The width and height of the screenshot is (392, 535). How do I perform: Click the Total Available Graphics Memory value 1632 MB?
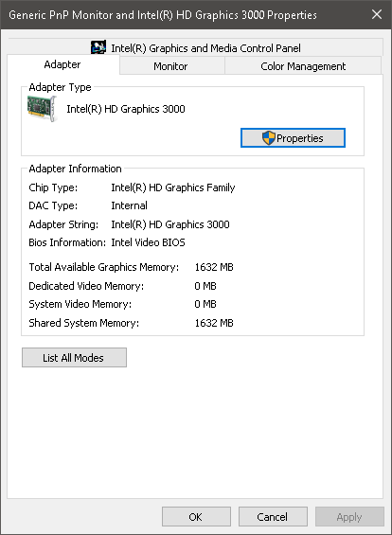click(214, 267)
